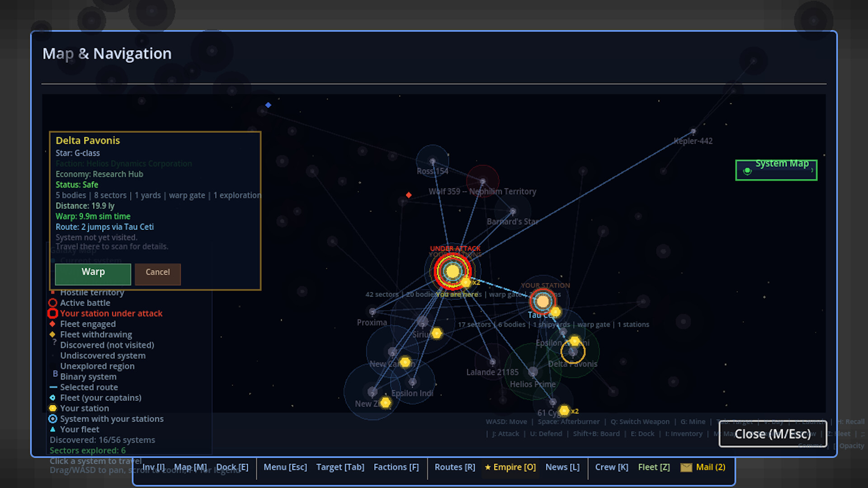The height and width of the screenshot is (488, 868).
Task: Select Dock [E] in bottom bar
Action: [x=232, y=467]
